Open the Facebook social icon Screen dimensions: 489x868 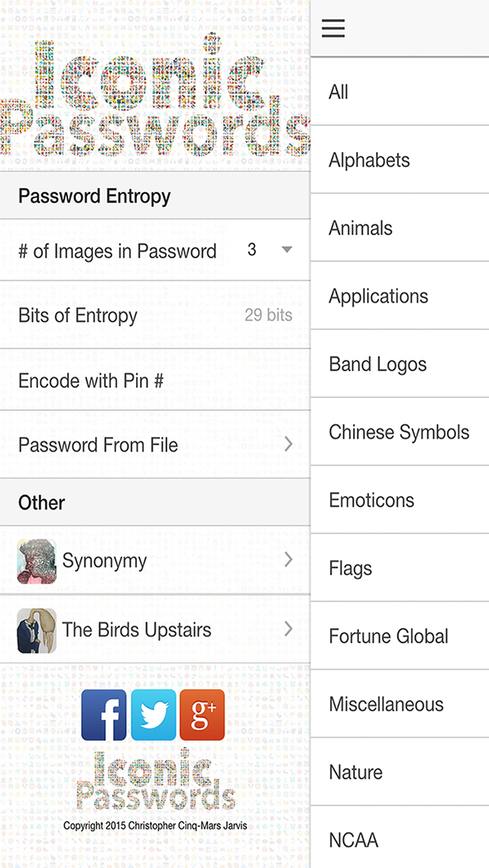104,714
